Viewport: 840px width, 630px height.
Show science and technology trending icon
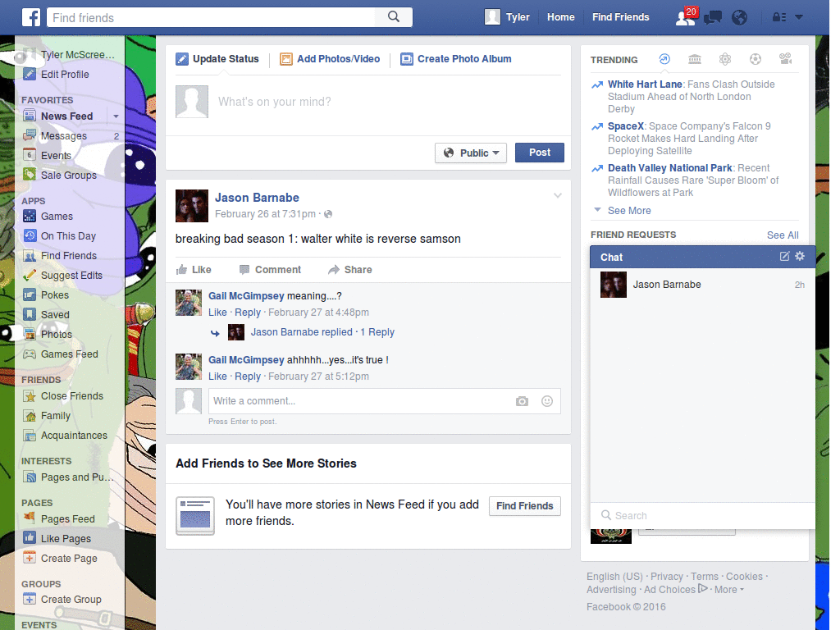(x=725, y=59)
